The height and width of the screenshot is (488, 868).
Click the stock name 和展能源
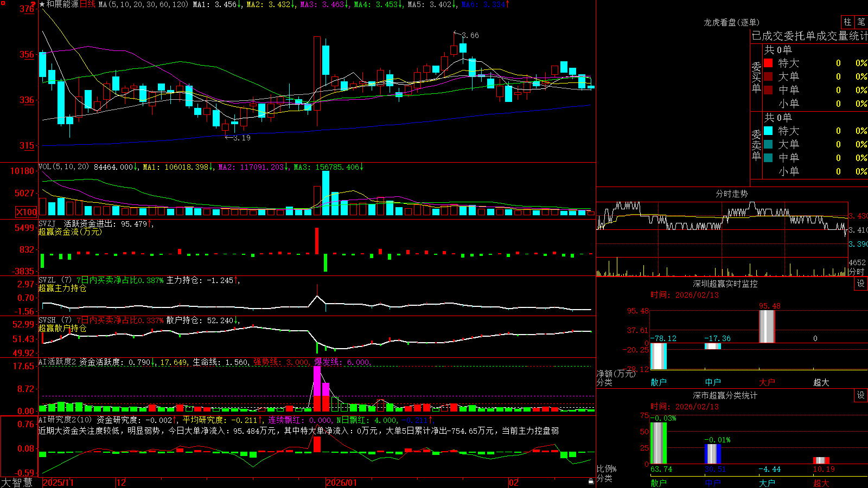pyautogui.click(x=62, y=4)
